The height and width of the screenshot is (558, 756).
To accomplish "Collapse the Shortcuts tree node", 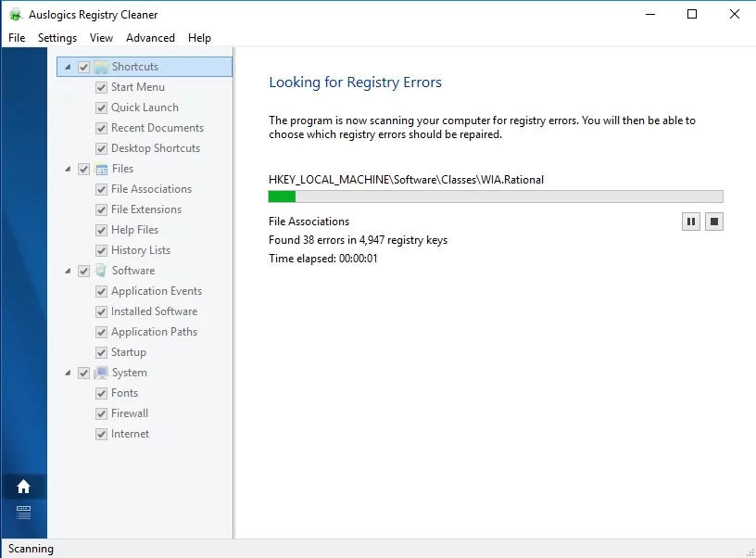I will [68, 67].
